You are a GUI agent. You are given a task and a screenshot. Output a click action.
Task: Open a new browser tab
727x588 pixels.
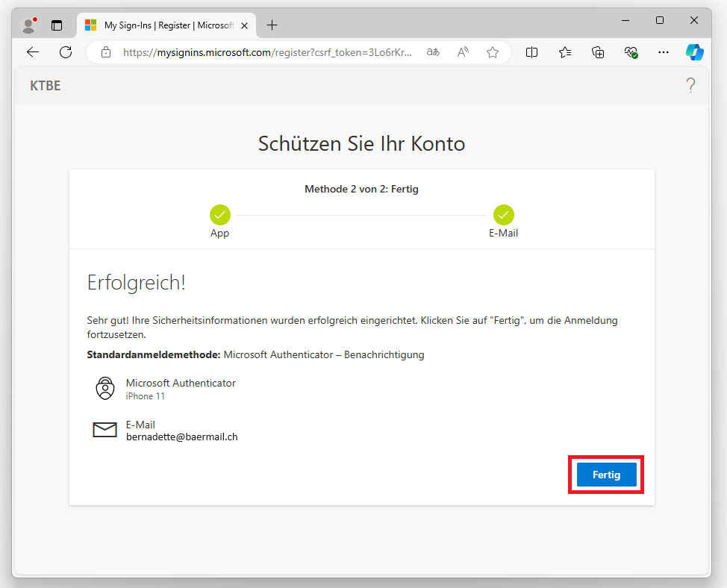click(272, 25)
